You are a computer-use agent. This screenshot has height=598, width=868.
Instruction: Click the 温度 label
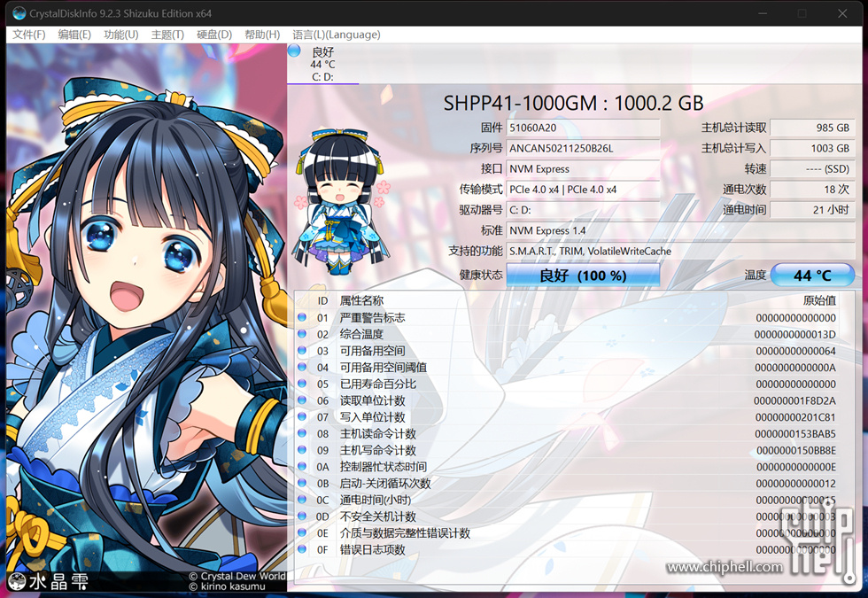[x=755, y=275]
